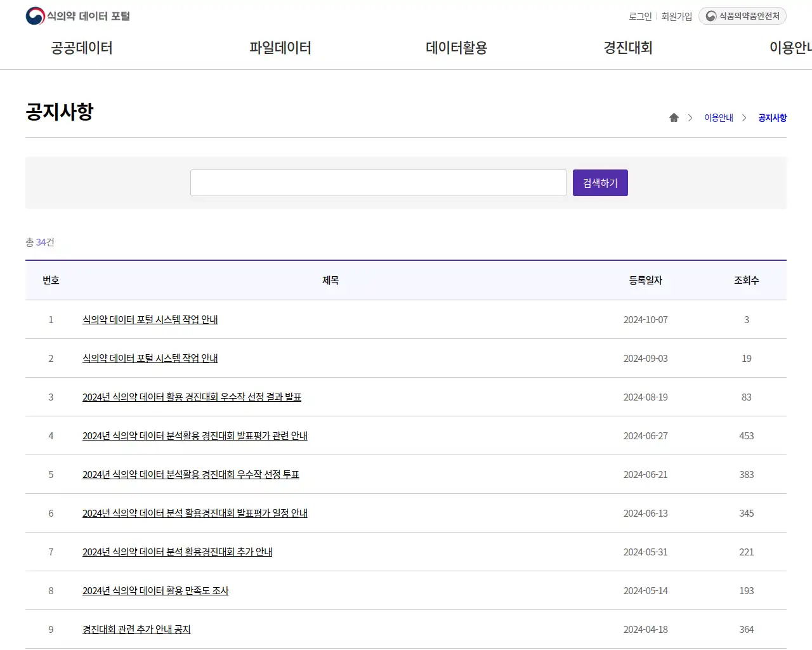Open 식품의약품안전처 site button
Viewport: 812px width, 650px height.
point(742,16)
